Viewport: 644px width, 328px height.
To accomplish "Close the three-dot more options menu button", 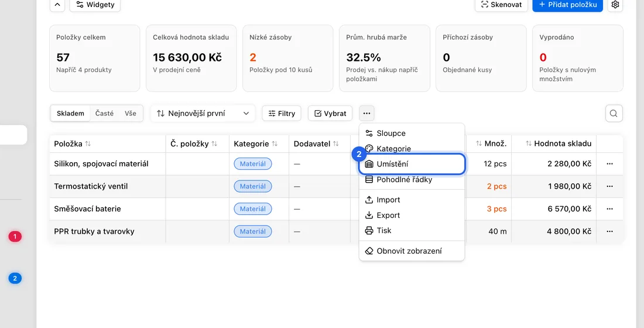I will 366,114.
